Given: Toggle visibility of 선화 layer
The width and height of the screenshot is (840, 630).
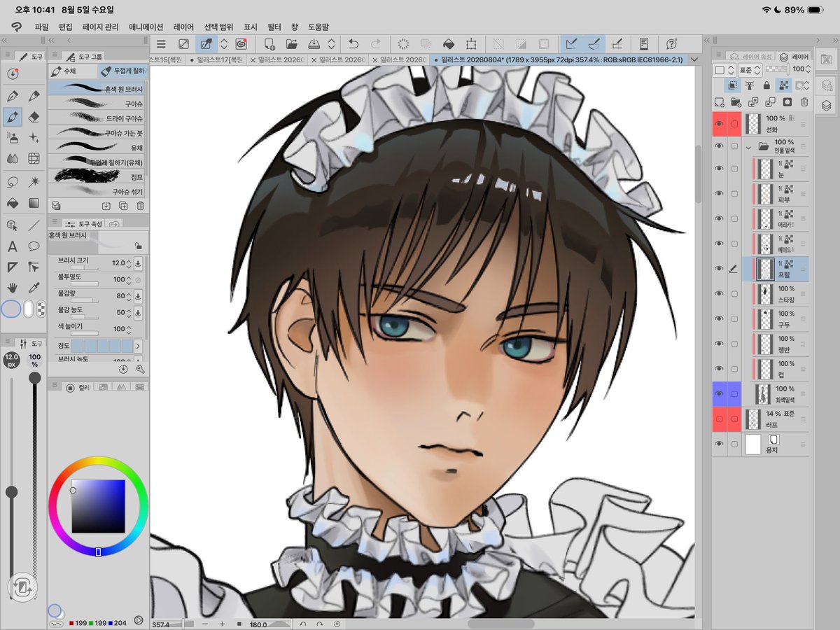Looking at the screenshot, I should pos(719,125).
